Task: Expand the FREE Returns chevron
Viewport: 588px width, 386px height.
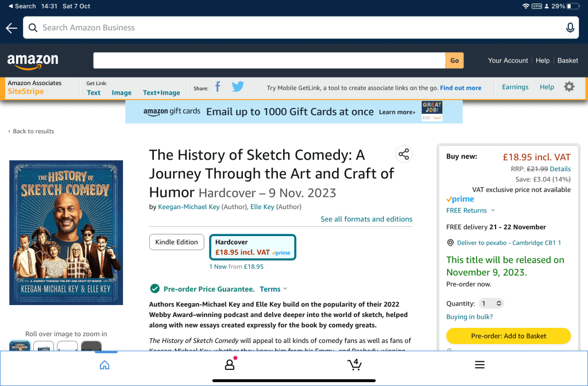Action: [493, 210]
